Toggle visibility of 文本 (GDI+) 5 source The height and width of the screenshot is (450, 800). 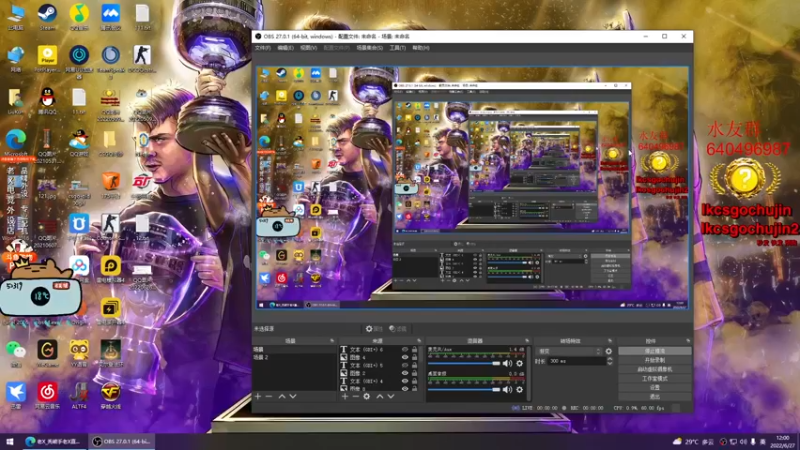coord(405,365)
